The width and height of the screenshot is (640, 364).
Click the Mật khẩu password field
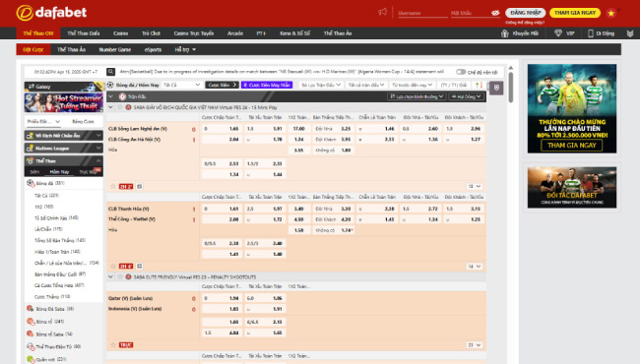pos(471,13)
